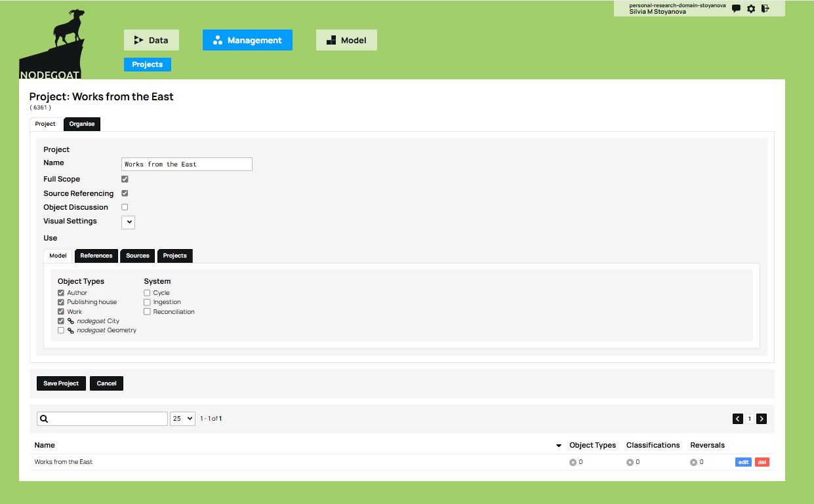Click the logout icon
814x504 pixels.
coord(765,9)
